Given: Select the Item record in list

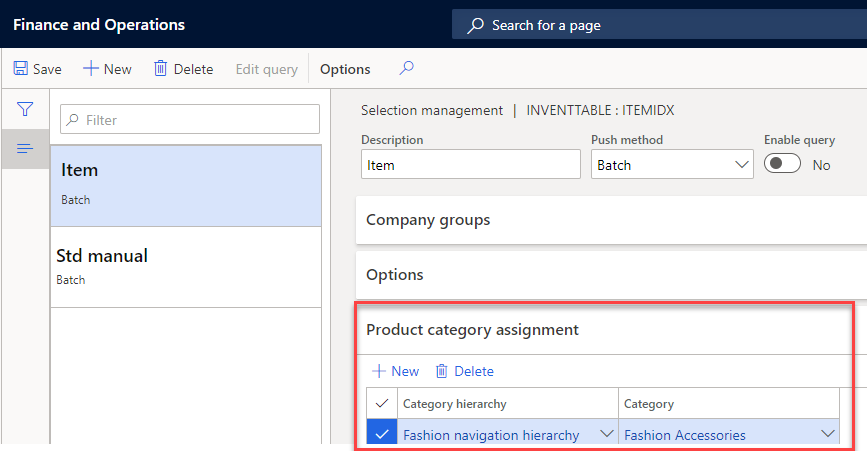Looking at the screenshot, I should 186,186.
